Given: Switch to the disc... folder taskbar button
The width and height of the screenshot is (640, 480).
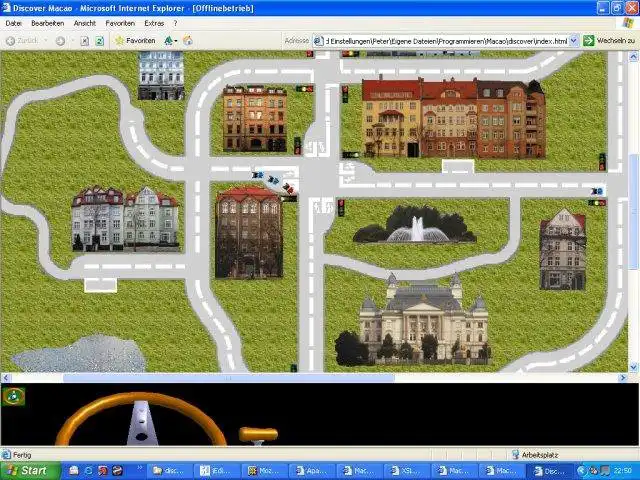Looking at the screenshot, I should 169,471.
